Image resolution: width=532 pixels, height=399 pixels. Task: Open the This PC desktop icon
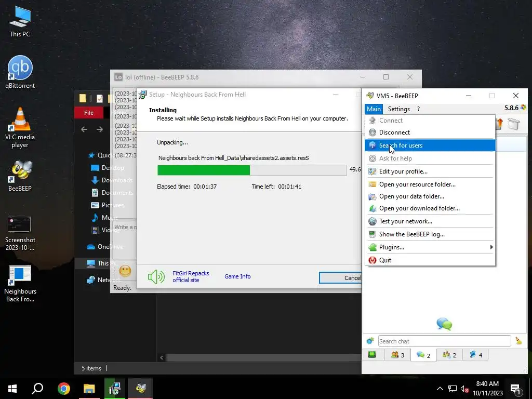20,21
